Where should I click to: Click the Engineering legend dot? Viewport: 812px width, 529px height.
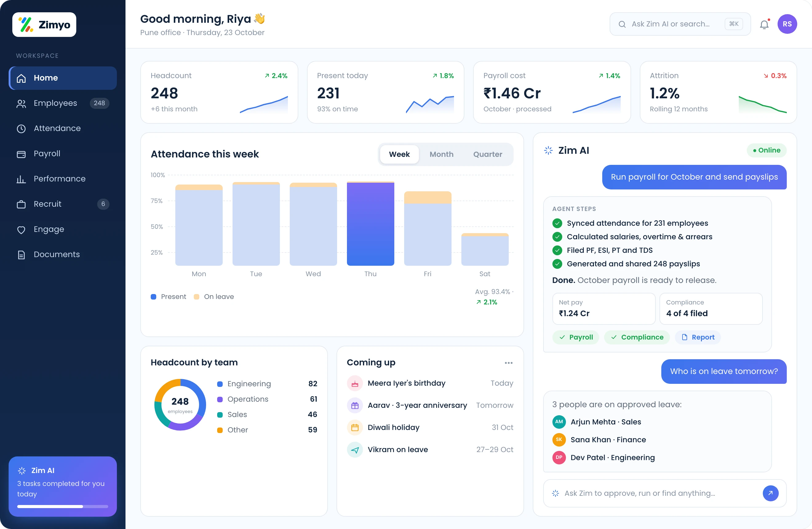point(220,384)
